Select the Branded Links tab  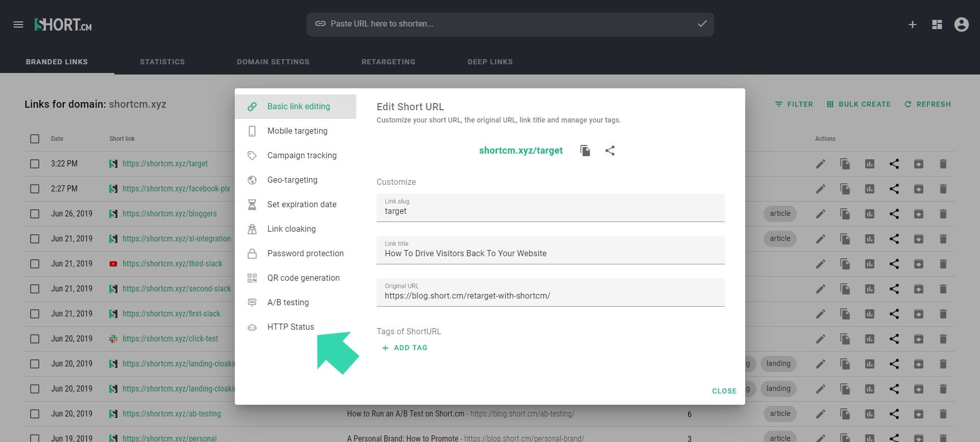pyautogui.click(x=57, y=62)
